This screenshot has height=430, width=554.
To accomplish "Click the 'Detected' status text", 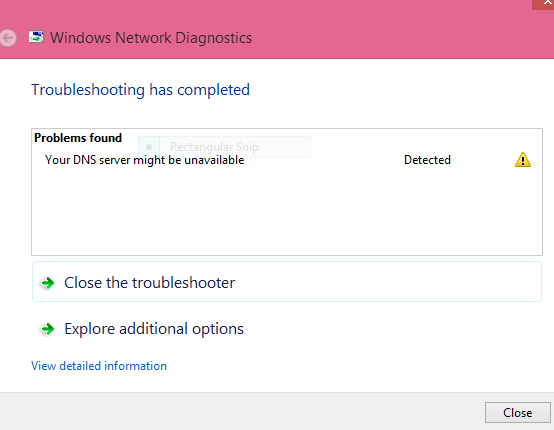I will click(427, 160).
